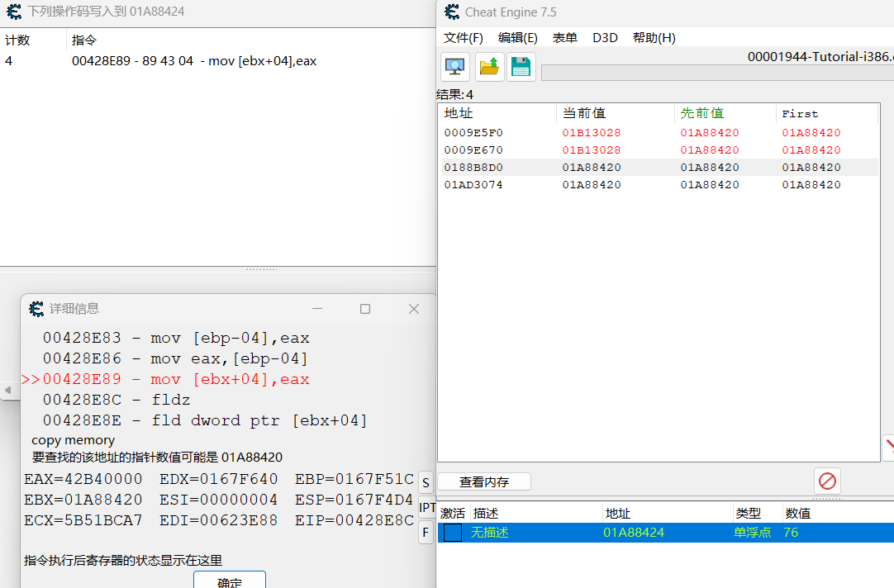Select the mov [ebx+04],eax instruction row

click(x=194, y=61)
